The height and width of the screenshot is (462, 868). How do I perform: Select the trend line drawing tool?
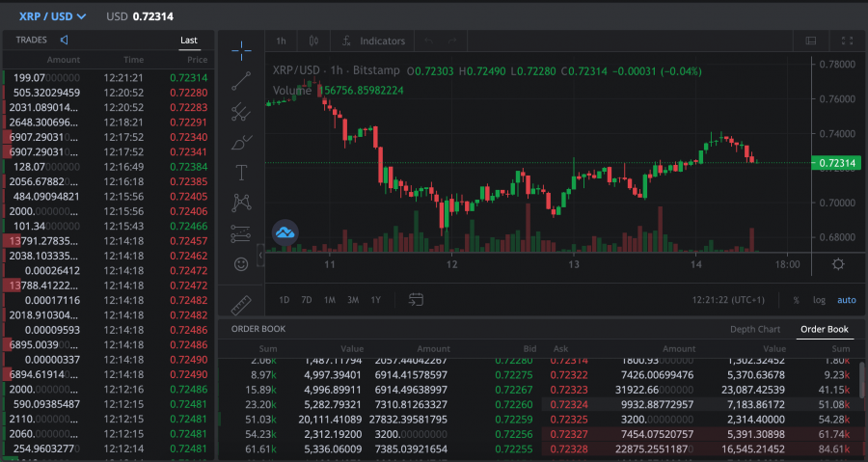(241, 81)
